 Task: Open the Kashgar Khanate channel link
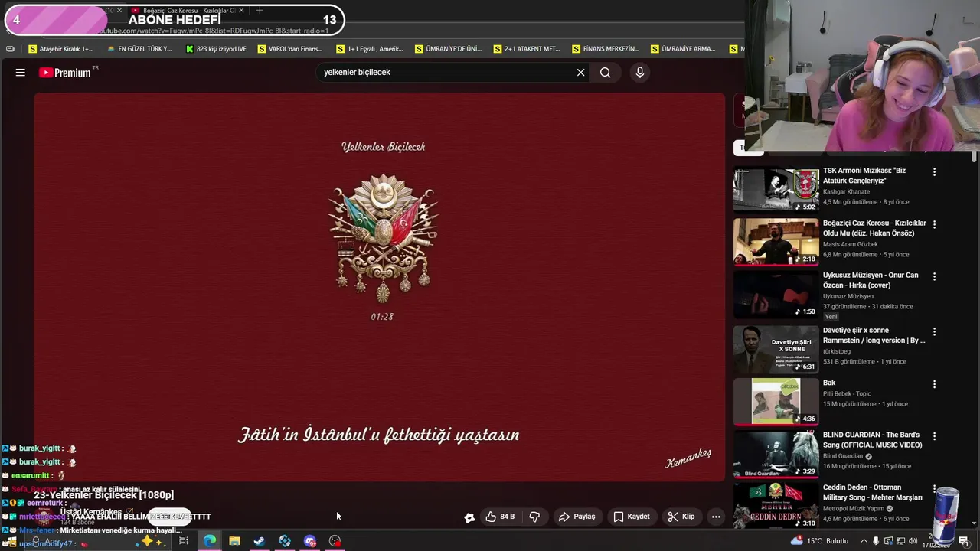846,191
